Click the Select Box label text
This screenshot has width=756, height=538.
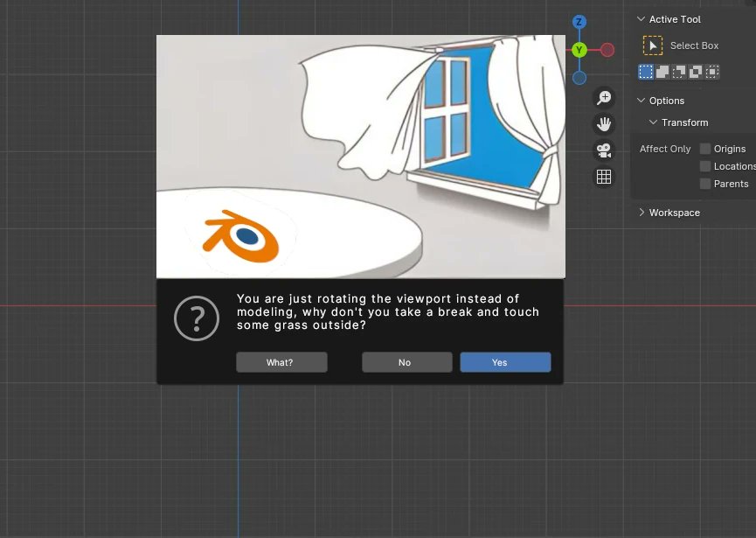tap(694, 45)
